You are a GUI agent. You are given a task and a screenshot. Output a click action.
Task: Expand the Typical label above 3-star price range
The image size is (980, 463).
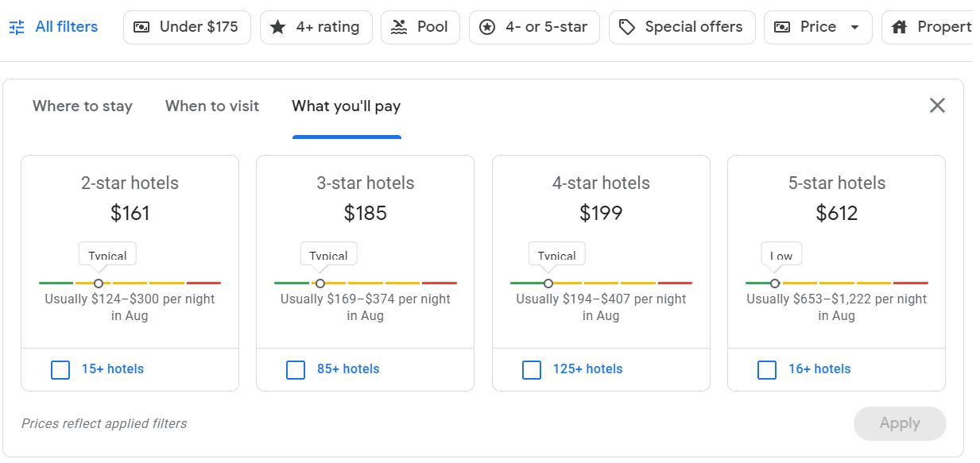point(328,254)
